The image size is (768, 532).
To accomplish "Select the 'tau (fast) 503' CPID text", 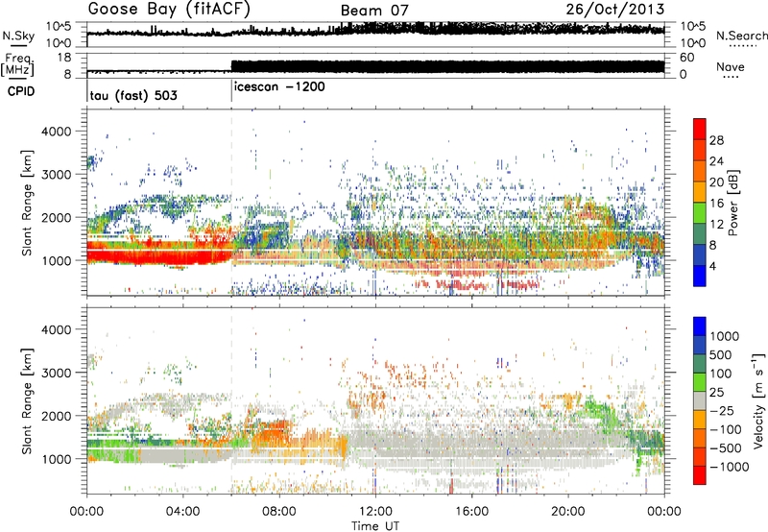I will point(133,95).
